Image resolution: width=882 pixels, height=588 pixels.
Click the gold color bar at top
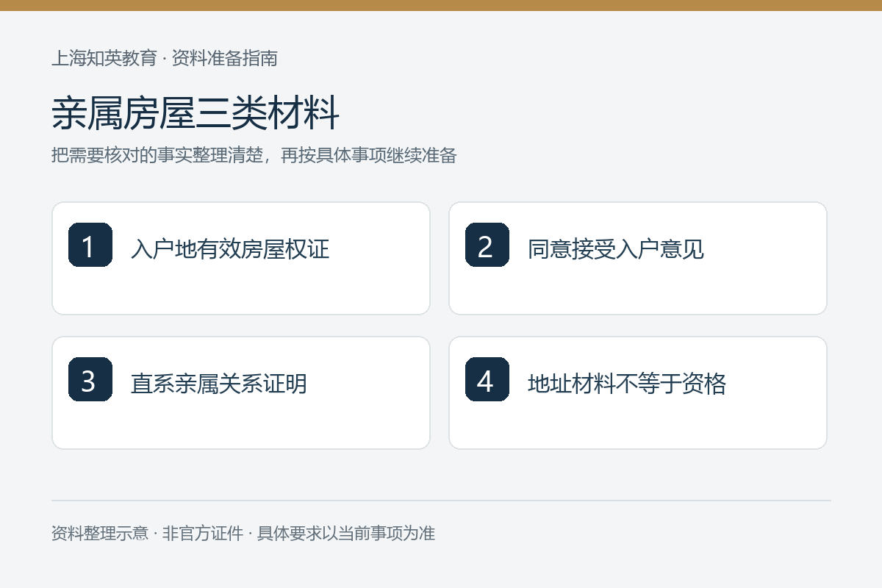click(441, 5)
